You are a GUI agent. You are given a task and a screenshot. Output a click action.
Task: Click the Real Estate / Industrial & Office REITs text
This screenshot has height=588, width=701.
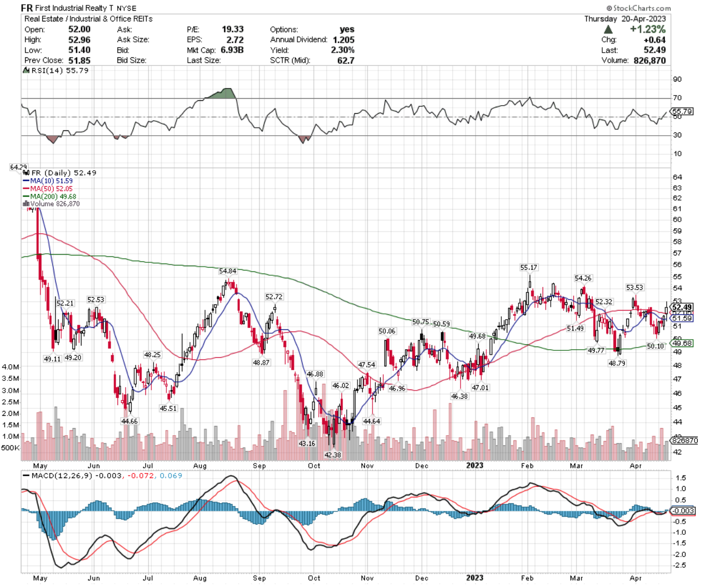coord(89,19)
